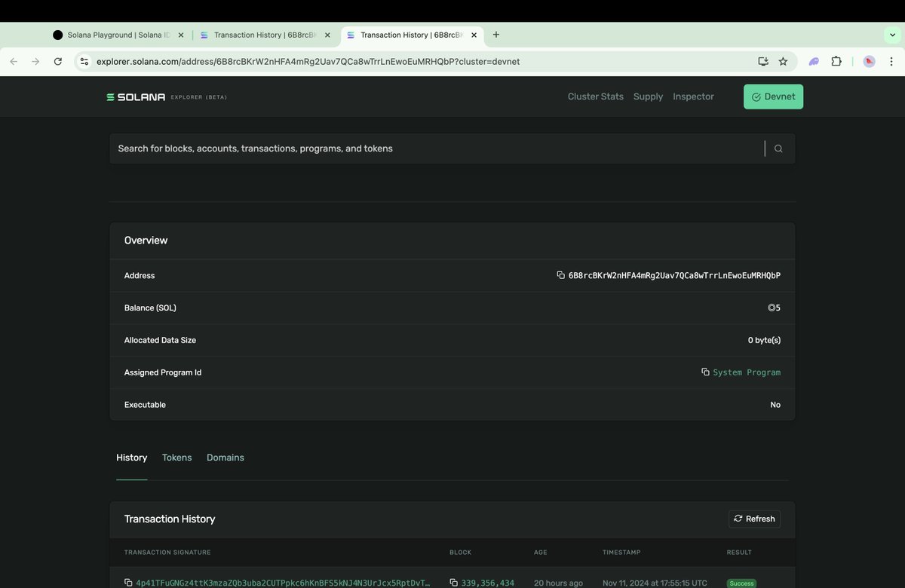This screenshot has width=905, height=588.
Task: Open the purple extension icon in toolbar
Action: [814, 62]
